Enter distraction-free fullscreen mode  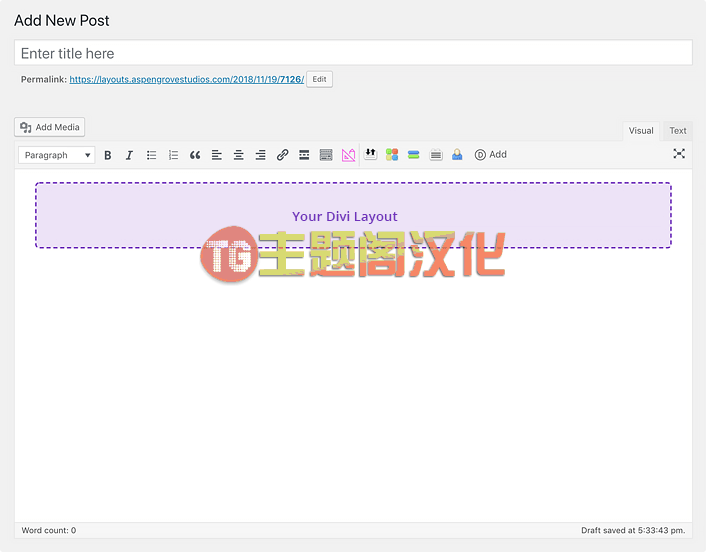[x=679, y=154]
